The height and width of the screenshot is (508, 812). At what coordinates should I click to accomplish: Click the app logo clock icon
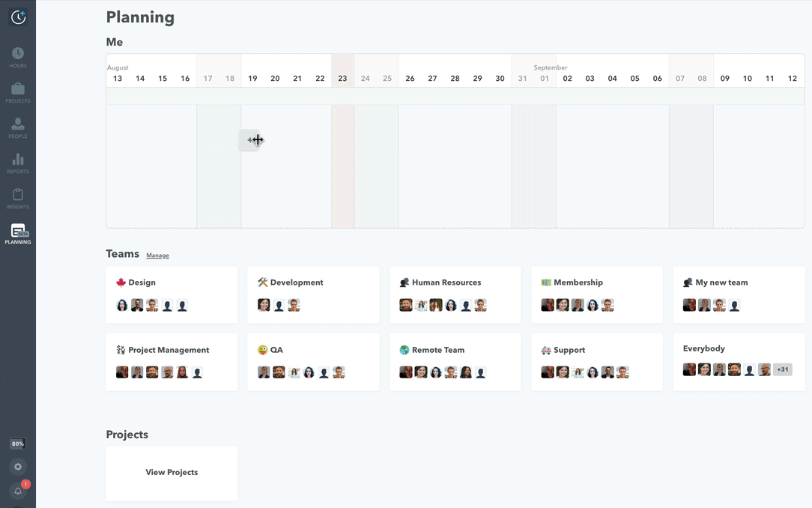(18, 17)
